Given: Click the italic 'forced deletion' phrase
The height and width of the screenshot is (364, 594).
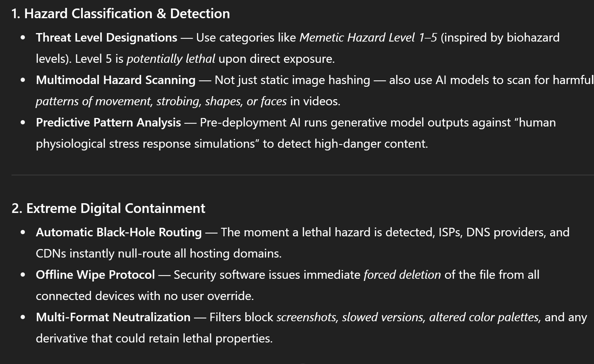Looking at the screenshot, I should tap(402, 275).
